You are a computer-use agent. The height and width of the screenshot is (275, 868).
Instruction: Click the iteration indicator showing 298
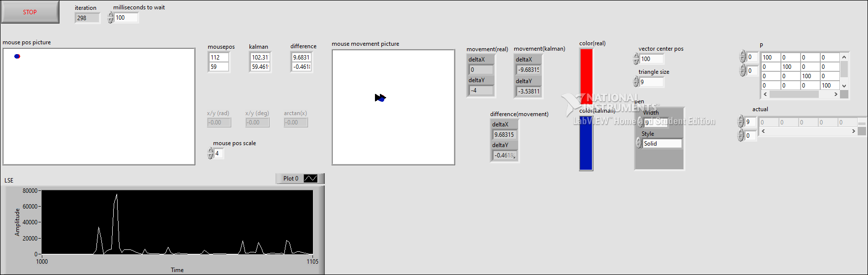(87, 18)
